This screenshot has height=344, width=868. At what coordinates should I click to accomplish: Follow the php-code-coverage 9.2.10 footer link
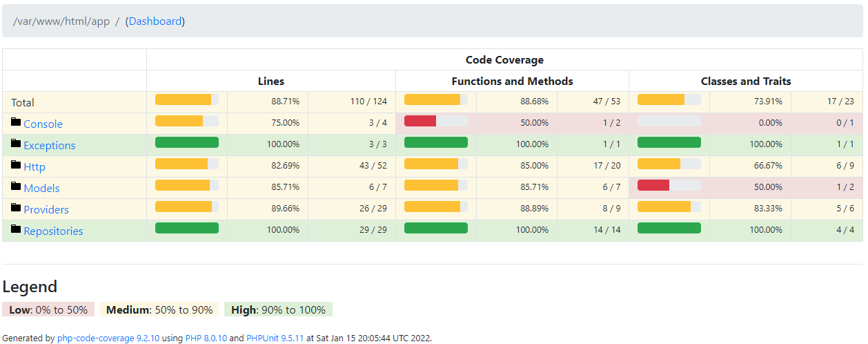pos(108,338)
